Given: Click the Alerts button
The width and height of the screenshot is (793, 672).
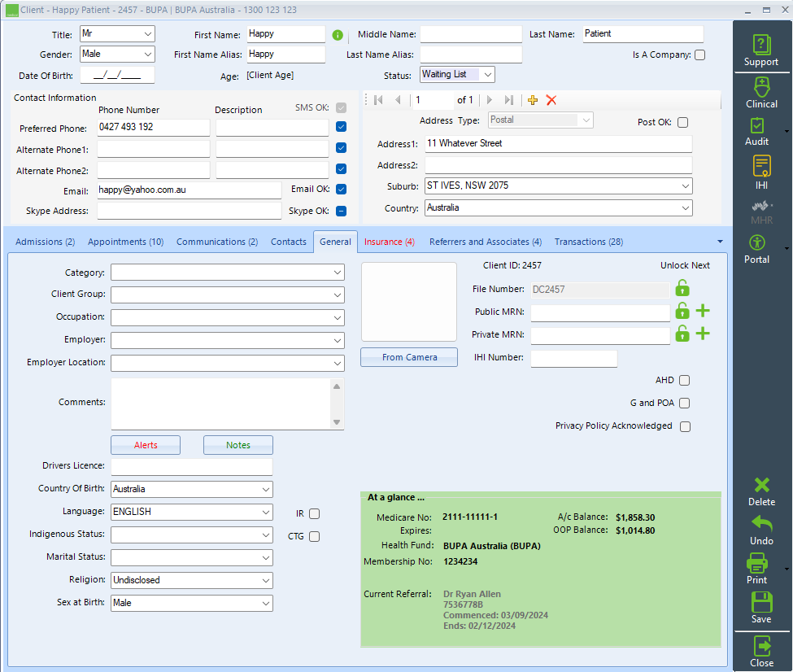Looking at the screenshot, I should pyautogui.click(x=146, y=445).
